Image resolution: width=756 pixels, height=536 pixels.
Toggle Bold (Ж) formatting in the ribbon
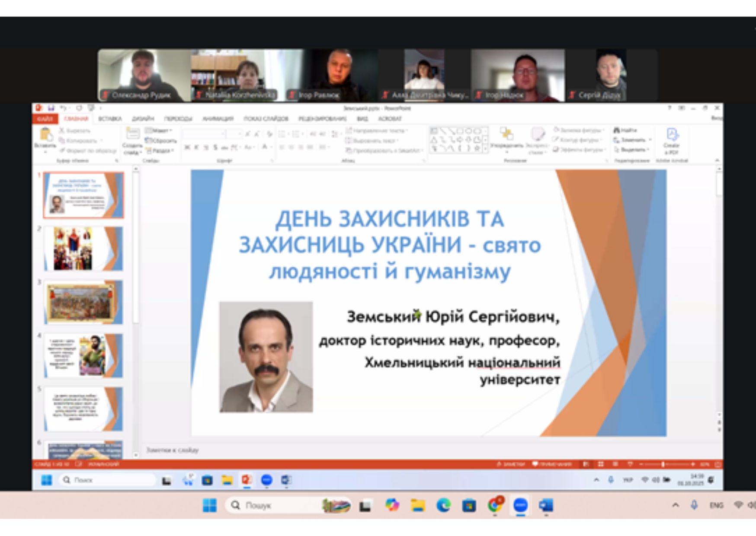[187, 147]
